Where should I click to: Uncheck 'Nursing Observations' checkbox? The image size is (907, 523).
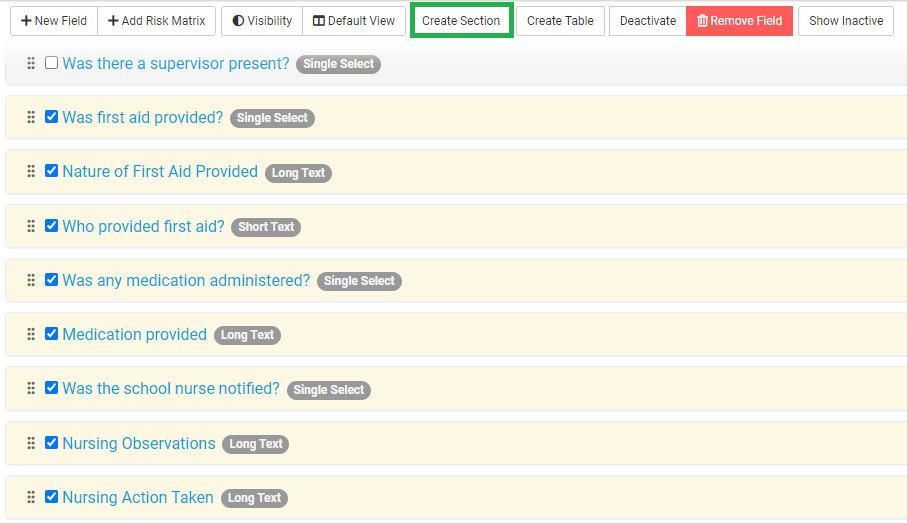click(x=51, y=443)
